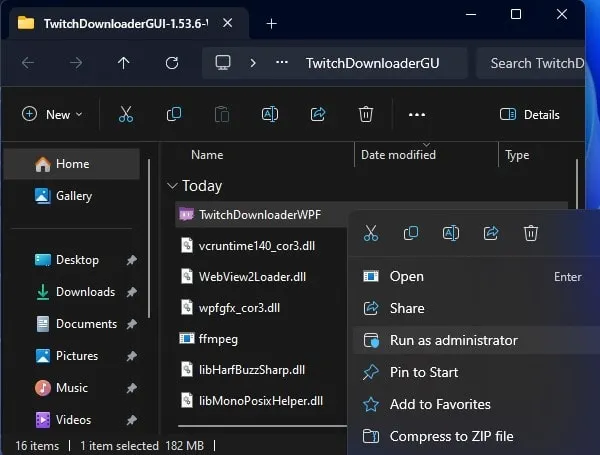Open the New dropdown menu

tap(52, 114)
